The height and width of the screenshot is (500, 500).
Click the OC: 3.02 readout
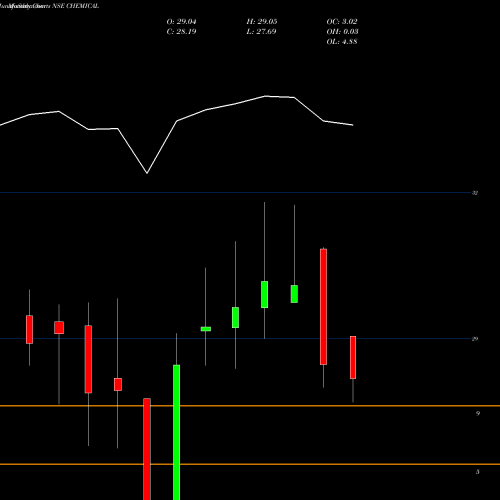coord(342,22)
